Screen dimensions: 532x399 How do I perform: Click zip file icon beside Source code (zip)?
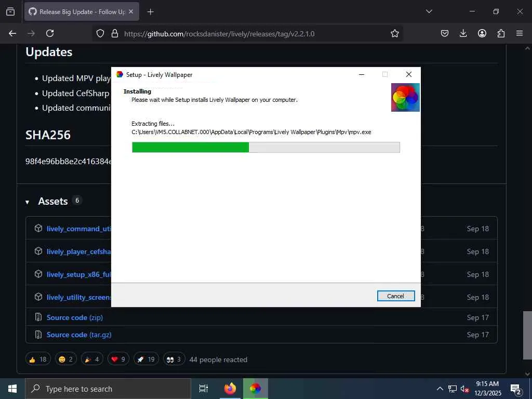[x=38, y=317]
